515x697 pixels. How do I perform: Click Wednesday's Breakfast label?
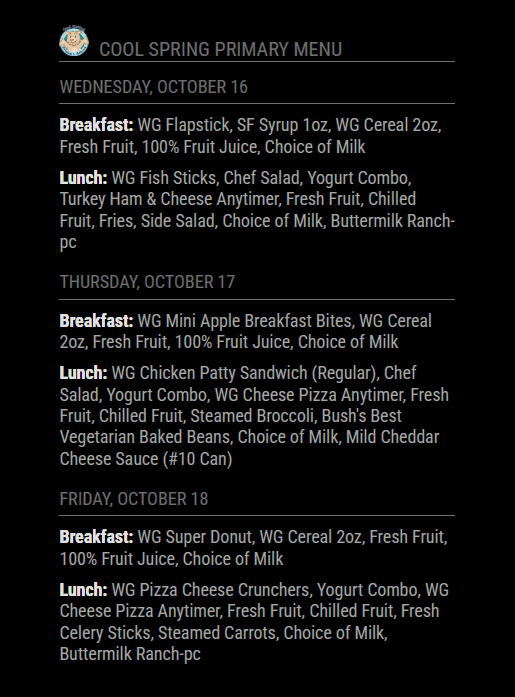(x=96, y=125)
